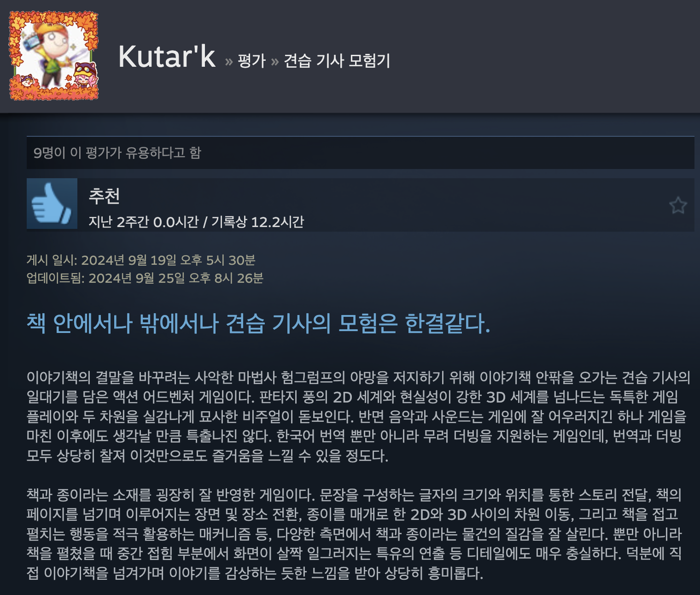This screenshot has width=700, height=595.
Task: Click the autumn leaf border of the avatar frame
Action: pos(53,17)
